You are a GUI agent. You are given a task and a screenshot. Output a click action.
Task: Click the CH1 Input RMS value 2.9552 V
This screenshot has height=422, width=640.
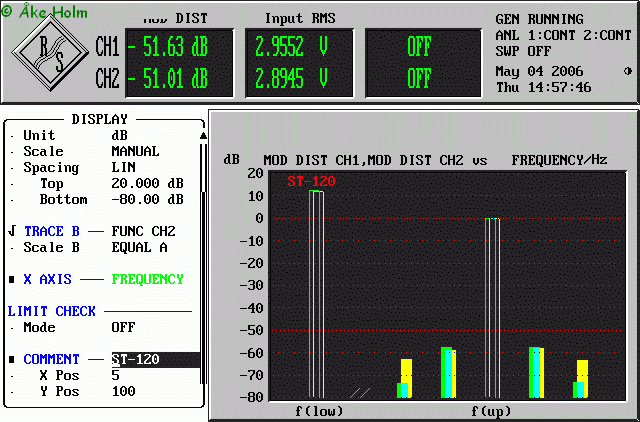pyautogui.click(x=291, y=47)
